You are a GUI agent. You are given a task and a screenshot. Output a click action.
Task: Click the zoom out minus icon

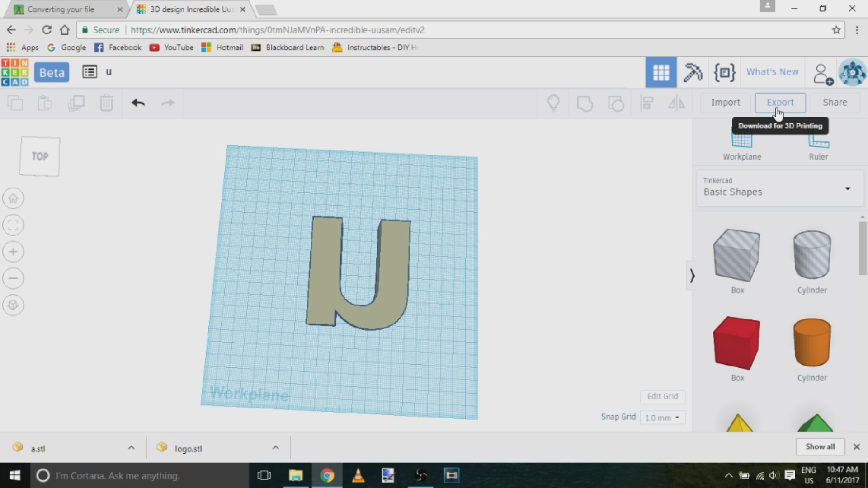(x=13, y=278)
